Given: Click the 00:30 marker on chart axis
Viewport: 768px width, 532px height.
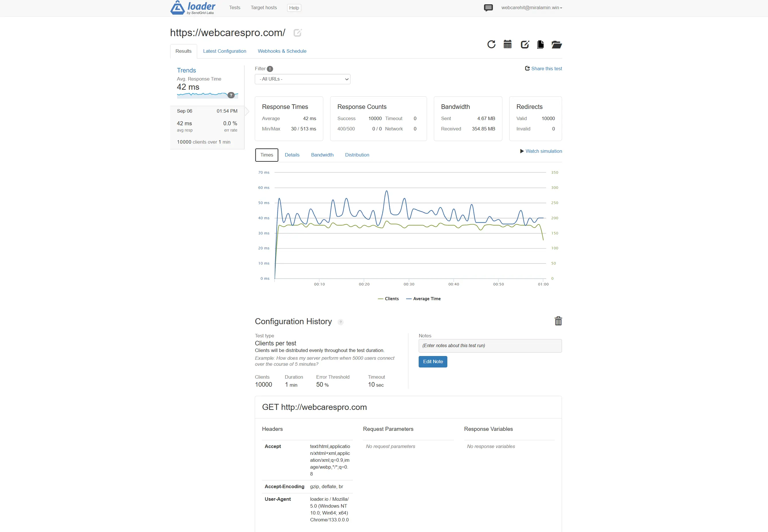Looking at the screenshot, I should 409,284.
